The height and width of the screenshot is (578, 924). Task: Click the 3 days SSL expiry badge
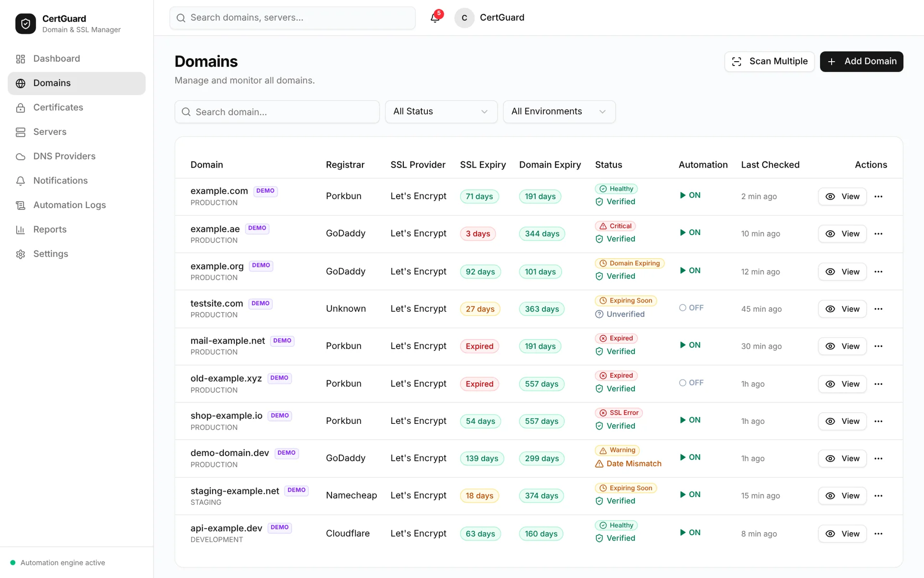click(x=478, y=234)
